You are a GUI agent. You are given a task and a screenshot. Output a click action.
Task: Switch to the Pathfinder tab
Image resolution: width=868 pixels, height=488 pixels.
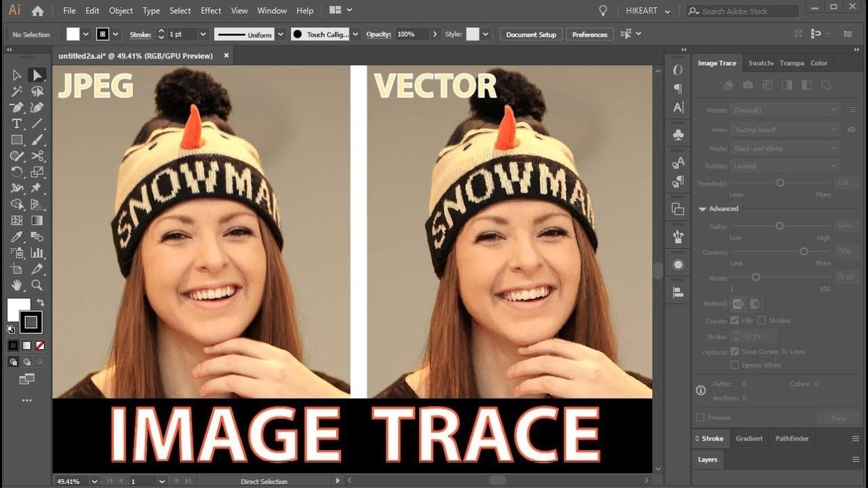click(x=792, y=439)
